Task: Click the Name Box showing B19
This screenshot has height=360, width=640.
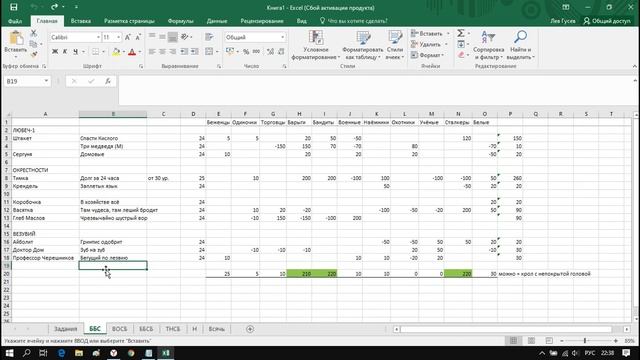Action: [27, 81]
